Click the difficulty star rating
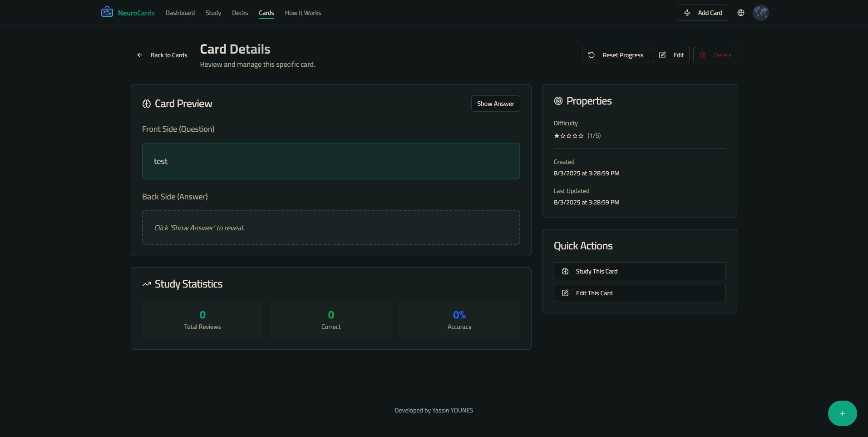Screen dimensions: 868x437 click(569, 135)
